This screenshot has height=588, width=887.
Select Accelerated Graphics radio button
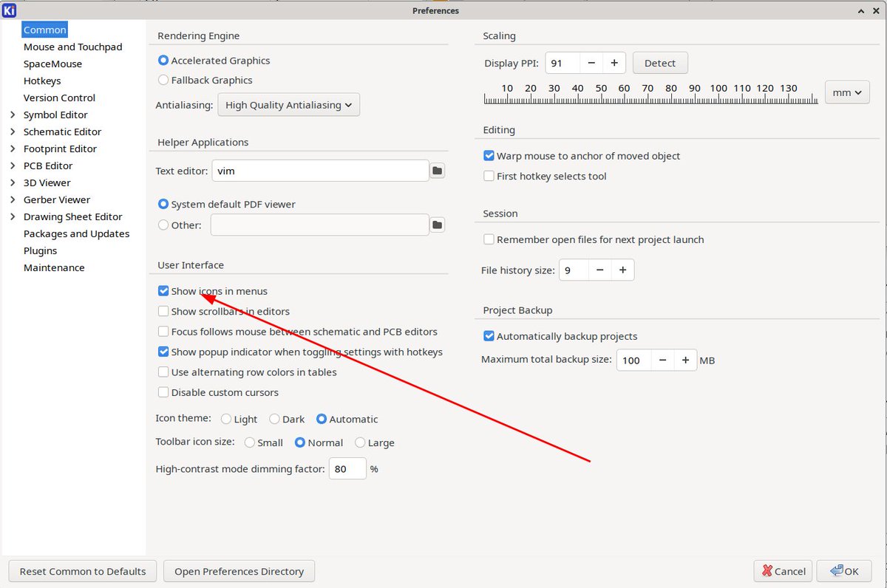(163, 61)
